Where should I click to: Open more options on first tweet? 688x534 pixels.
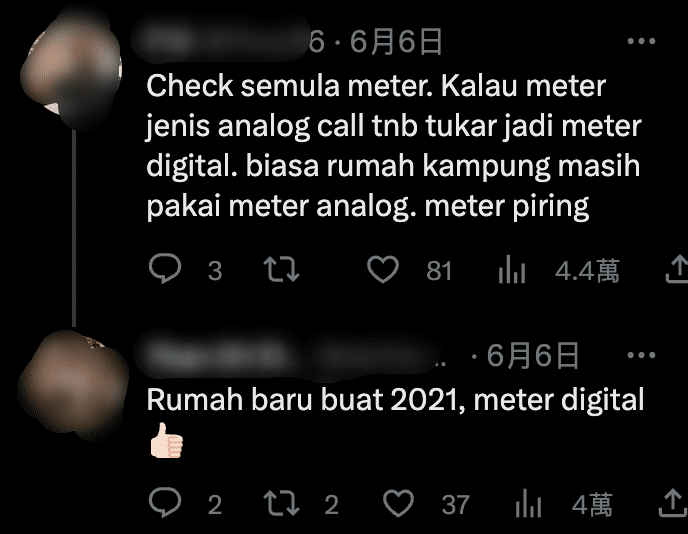641,41
